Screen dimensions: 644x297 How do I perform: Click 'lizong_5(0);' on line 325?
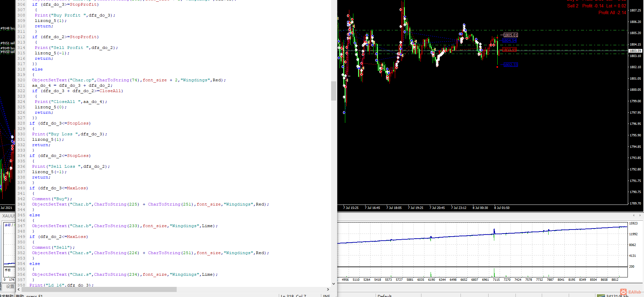click(51, 107)
